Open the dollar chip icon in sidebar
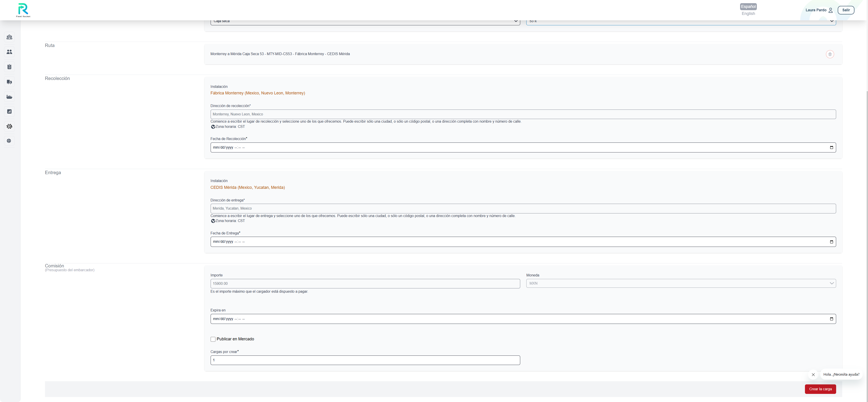Viewport: 868px width, 402px height. pyautogui.click(x=9, y=126)
